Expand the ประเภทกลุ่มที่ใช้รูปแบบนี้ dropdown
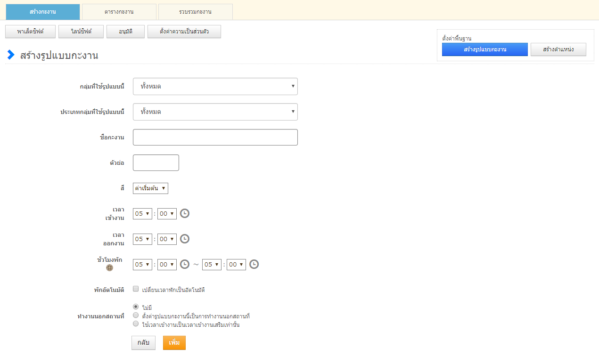Viewport: 599px width, 364px height. pos(215,112)
